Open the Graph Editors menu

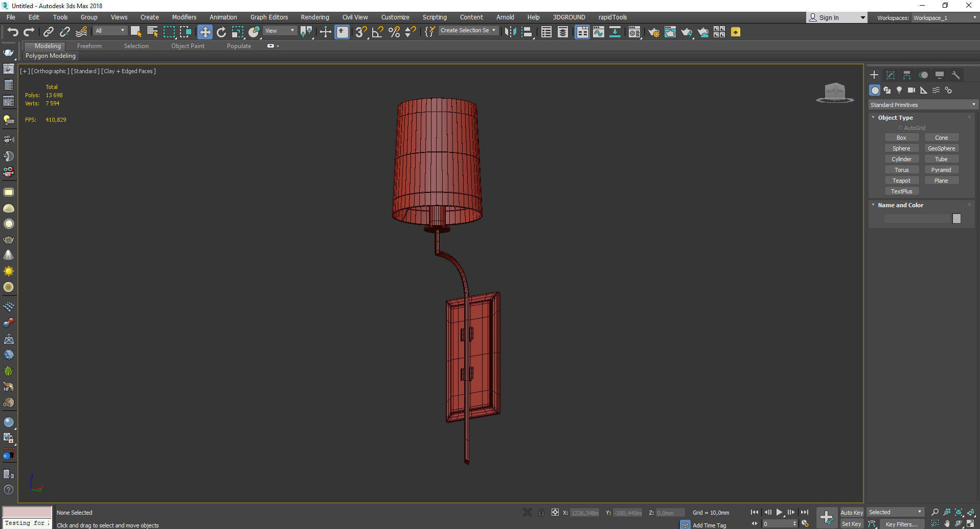point(269,17)
